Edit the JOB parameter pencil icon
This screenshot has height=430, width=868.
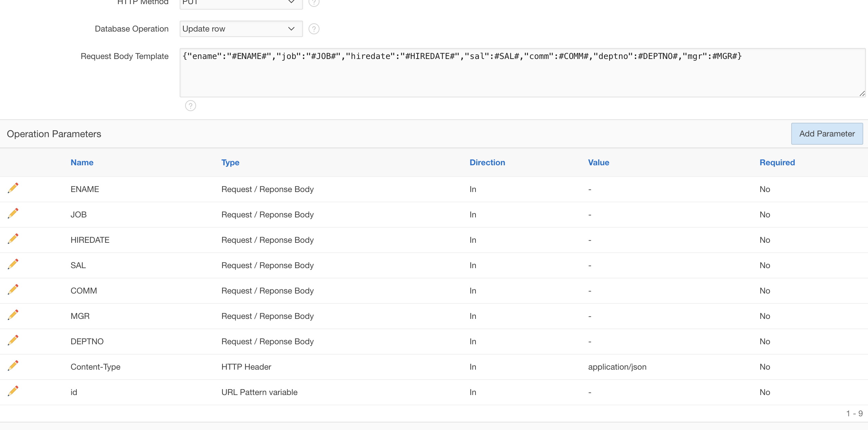point(13,214)
